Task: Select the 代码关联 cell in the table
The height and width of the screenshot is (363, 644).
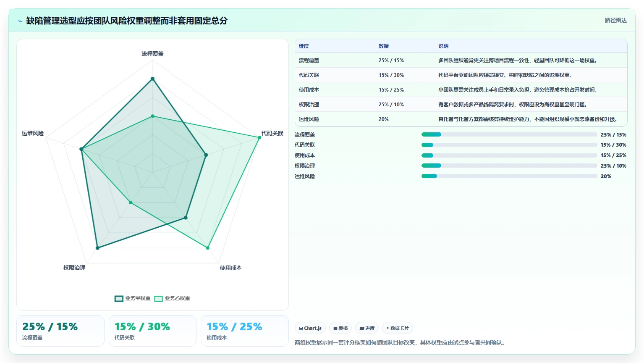Action: click(309, 75)
